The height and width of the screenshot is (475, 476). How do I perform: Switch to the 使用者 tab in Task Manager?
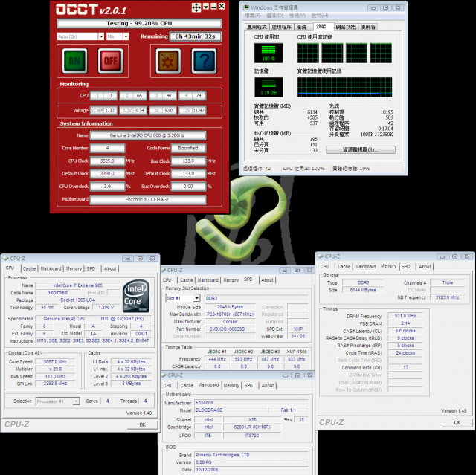(x=368, y=27)
